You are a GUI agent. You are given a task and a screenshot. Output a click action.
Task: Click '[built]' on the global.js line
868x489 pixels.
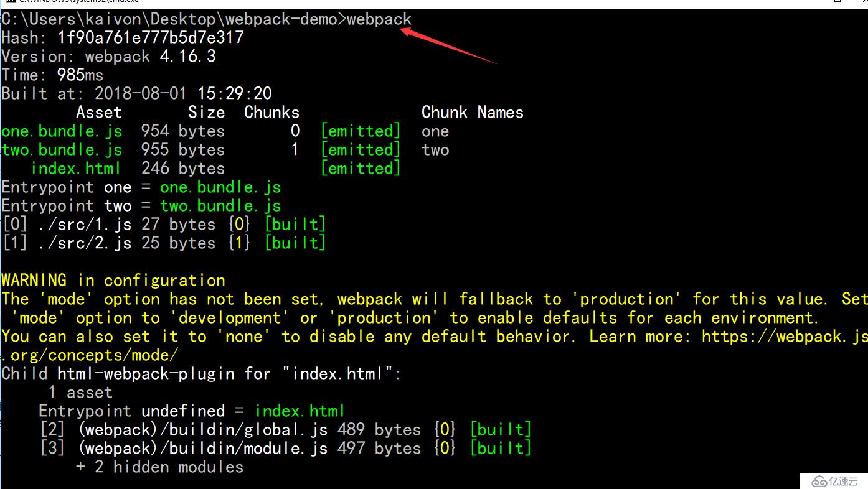point(501,430)
